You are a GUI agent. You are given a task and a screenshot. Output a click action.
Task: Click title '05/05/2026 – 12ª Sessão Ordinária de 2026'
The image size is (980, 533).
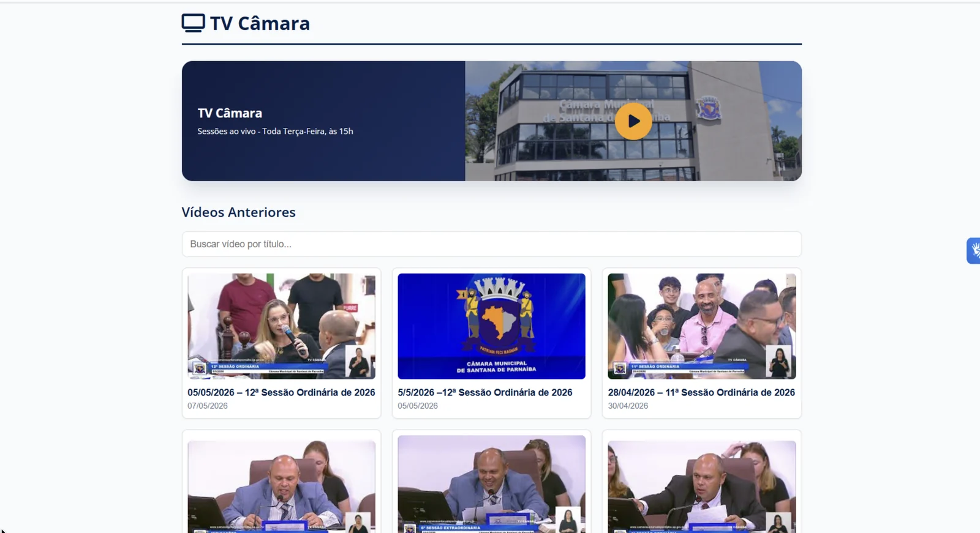pos(281,392)
